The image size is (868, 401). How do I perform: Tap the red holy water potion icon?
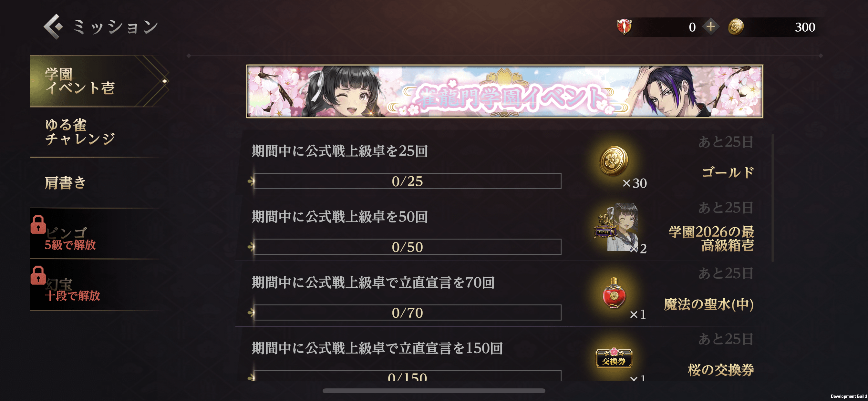(x=614, y=293)
